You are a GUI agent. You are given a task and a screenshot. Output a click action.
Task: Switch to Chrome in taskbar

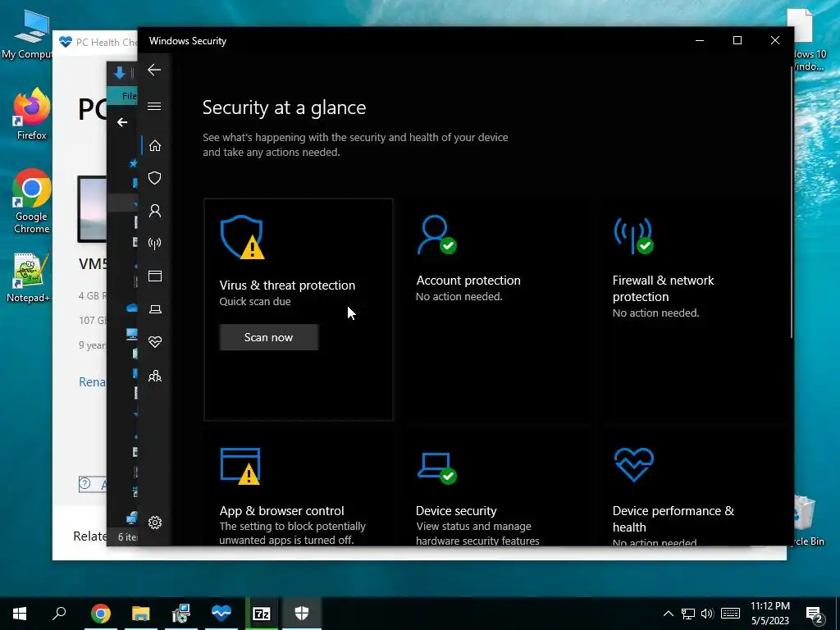(x=100, y=614)
